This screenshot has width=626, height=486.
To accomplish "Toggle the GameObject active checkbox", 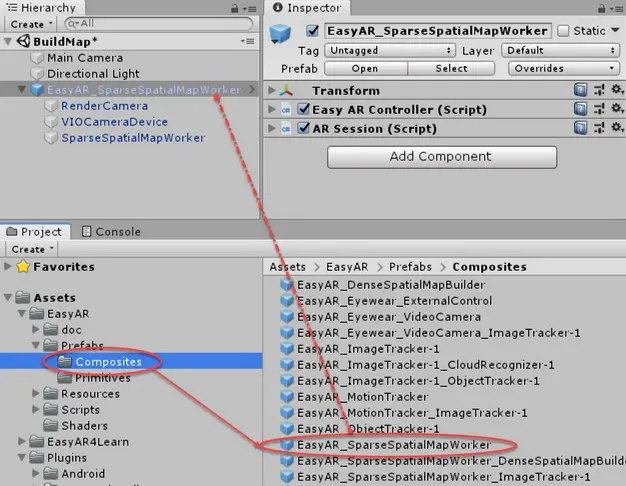I will [312, 31].
